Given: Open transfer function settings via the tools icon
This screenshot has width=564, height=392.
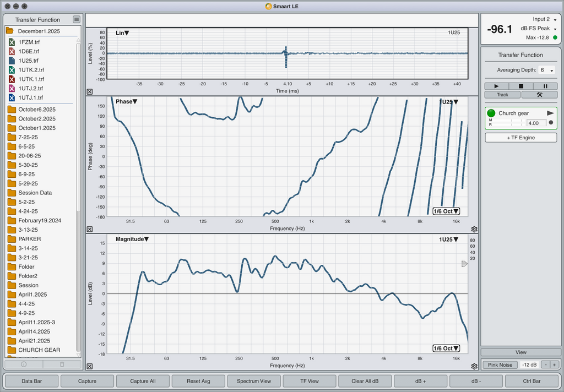Looking at the screenshot, I should coord(539,95).
